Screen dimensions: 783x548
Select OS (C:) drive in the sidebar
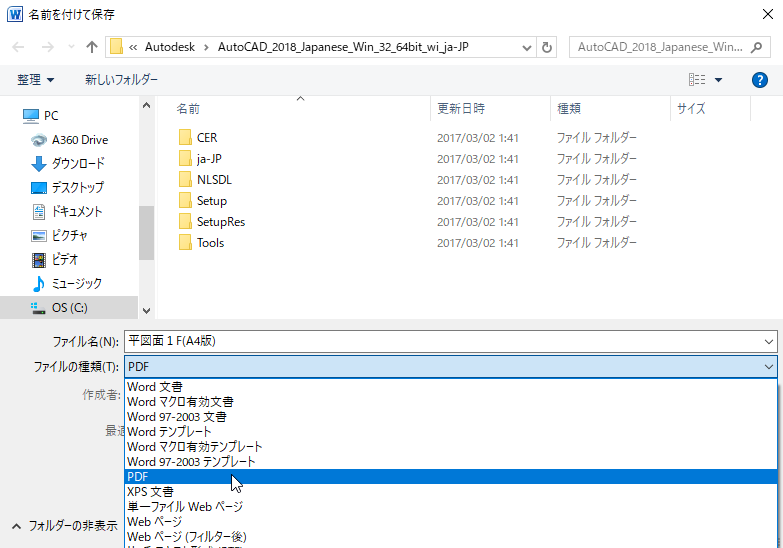coord(69,308)
